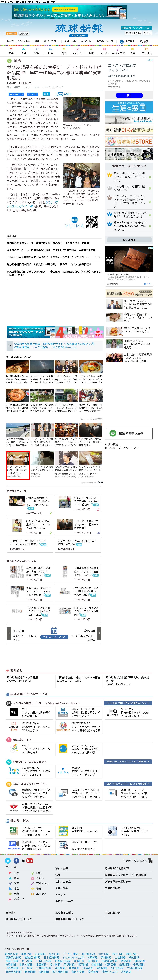This screenshot has width=158, height=980.
Task: Click the WSJ logo in online subscription services
Action: [x=14, y=712]
